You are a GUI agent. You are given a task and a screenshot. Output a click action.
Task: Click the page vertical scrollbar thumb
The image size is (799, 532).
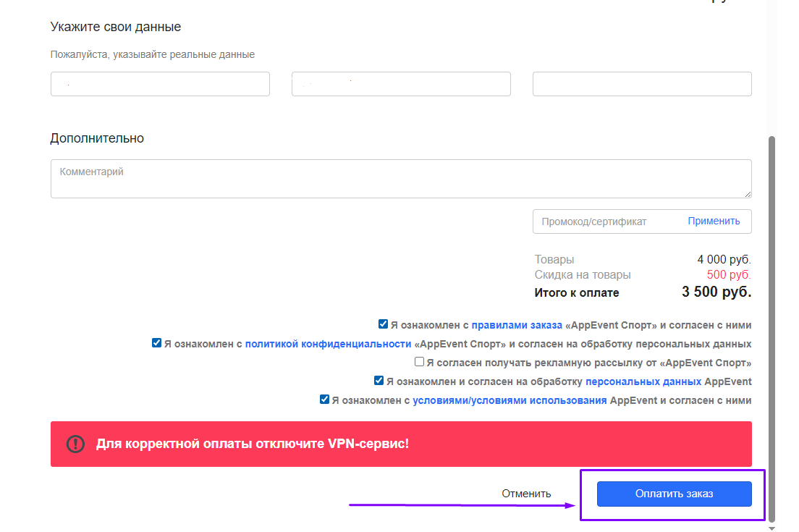pyautogui.click(x=771, y=326)
